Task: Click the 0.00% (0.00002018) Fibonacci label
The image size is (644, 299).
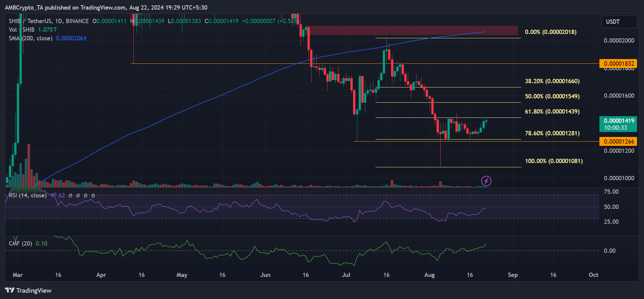Action: click(551, 32)
